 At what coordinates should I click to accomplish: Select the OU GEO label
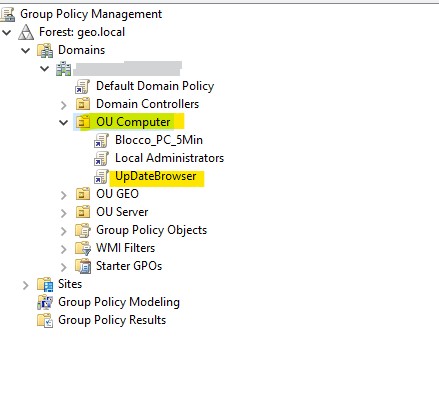pos(117,194)
